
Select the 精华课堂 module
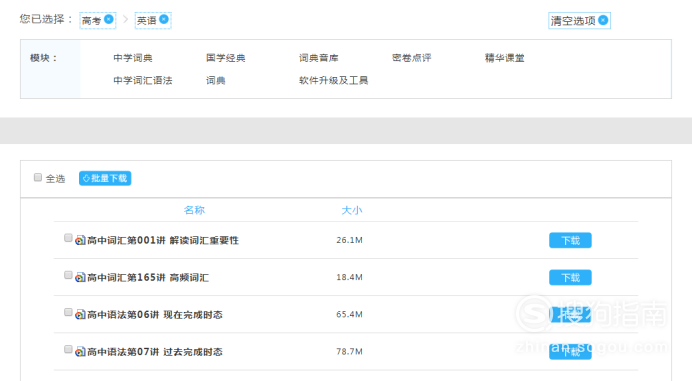[504, 58]
